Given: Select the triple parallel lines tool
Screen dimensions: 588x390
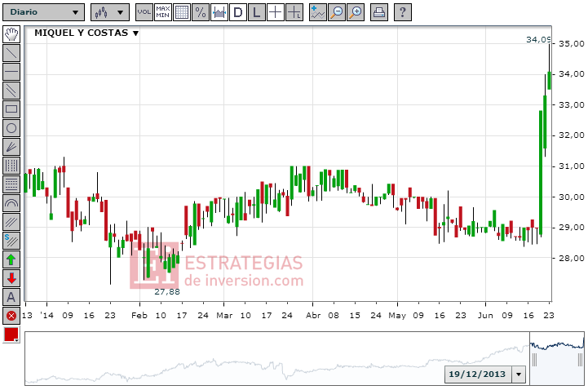Looking at the screenshot, I should click(11, 222).
